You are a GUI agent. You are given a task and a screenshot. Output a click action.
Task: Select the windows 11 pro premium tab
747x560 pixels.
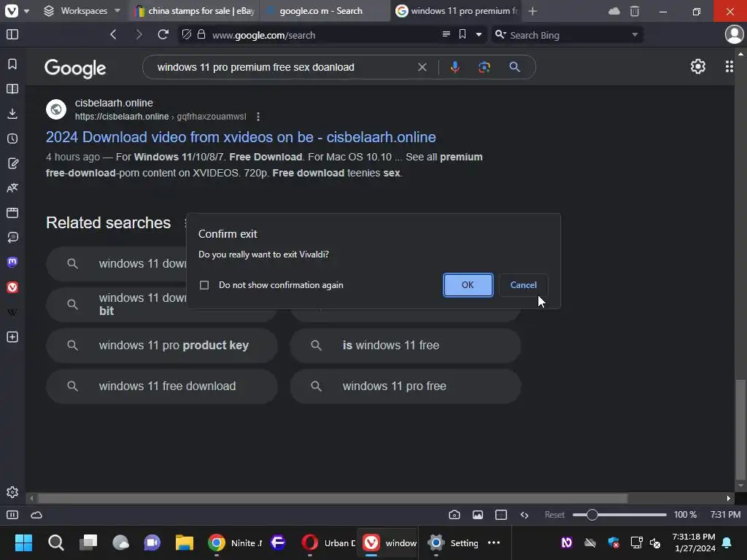(457, 10)
